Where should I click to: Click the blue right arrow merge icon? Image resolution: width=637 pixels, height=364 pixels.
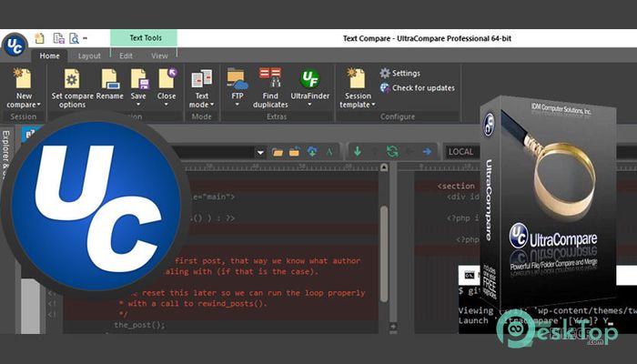[427, 152]
